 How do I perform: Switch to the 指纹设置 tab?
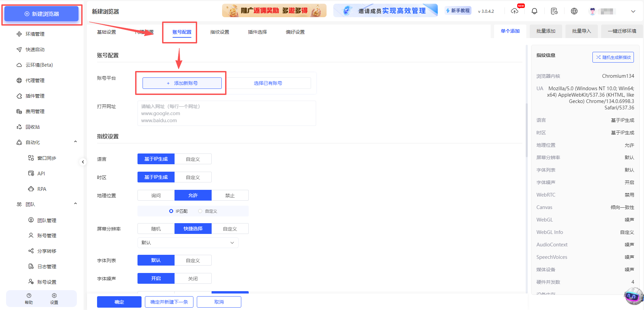(x=219, y=32)
